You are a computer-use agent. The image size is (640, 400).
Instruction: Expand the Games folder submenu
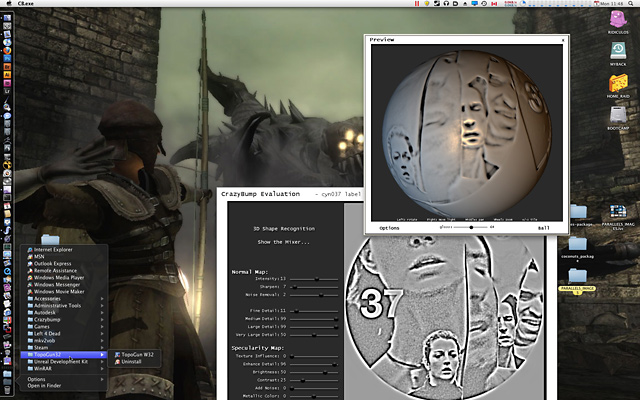click(x=64, y=327)
